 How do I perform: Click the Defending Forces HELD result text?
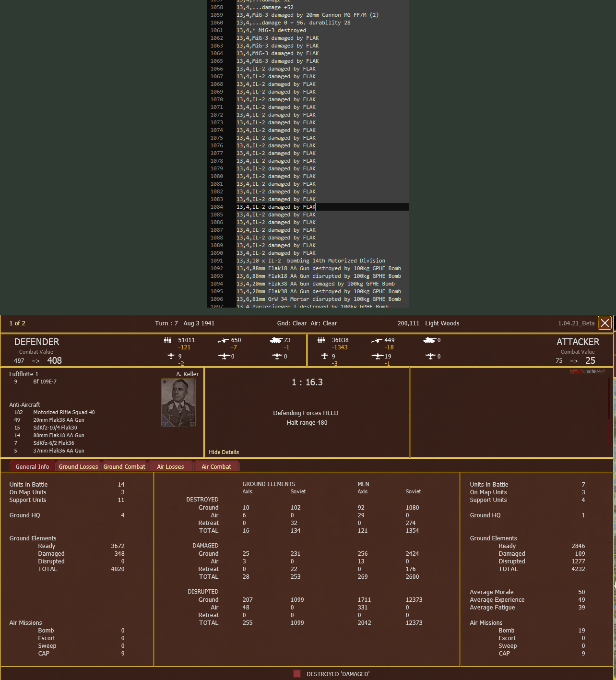coord(306,413)
